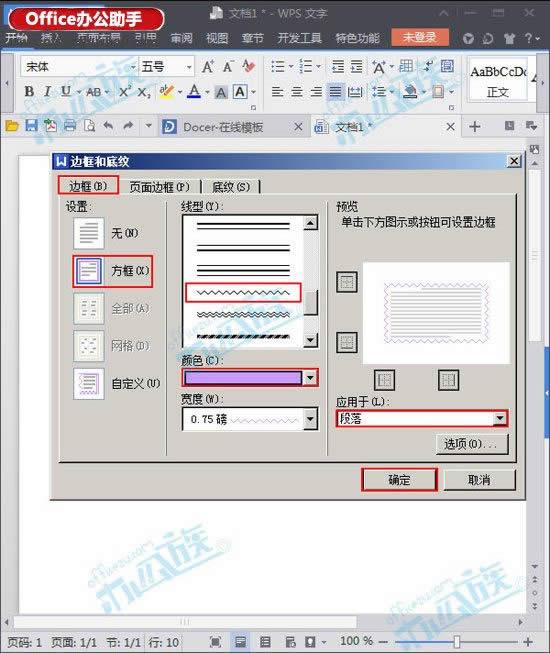The image size is (550, 653).
Task: Expand the 宽度 width dropdown
Action: 310,419
